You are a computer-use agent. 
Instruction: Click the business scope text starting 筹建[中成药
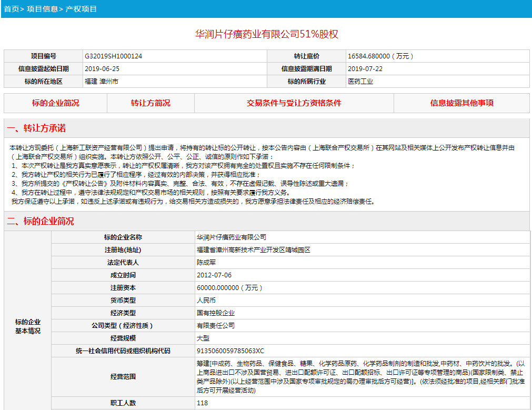click(361, 377)
